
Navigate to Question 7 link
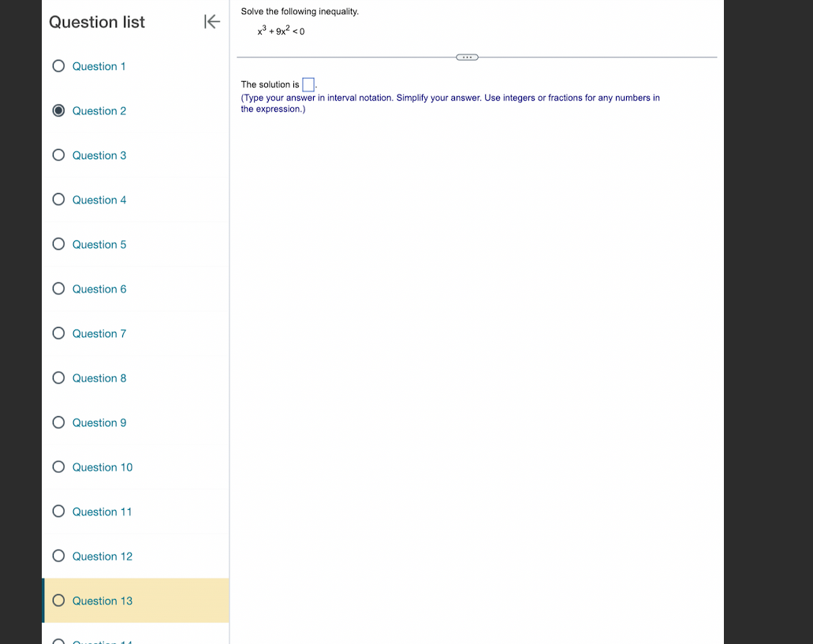click(x=99, y=333)
